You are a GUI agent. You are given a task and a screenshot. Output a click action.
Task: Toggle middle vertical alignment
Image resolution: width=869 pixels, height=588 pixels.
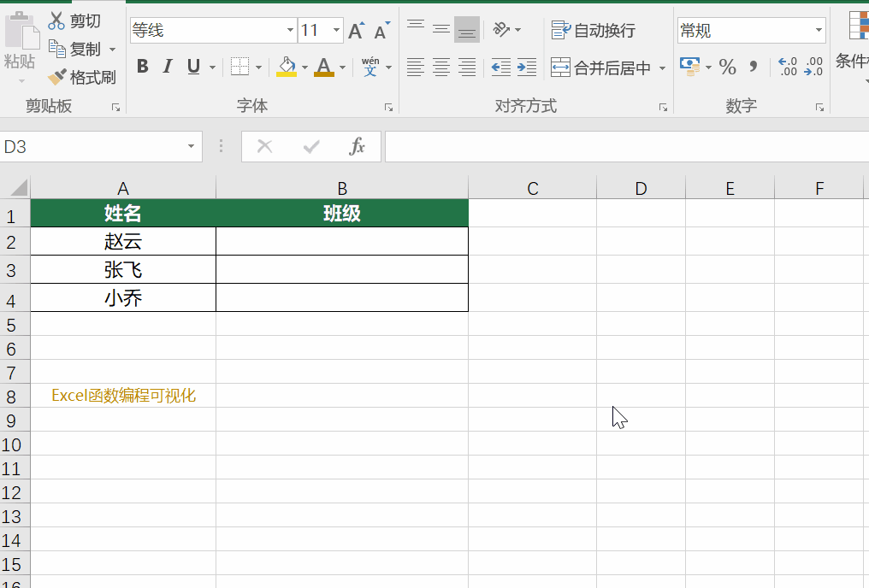[x=441, y=29]
